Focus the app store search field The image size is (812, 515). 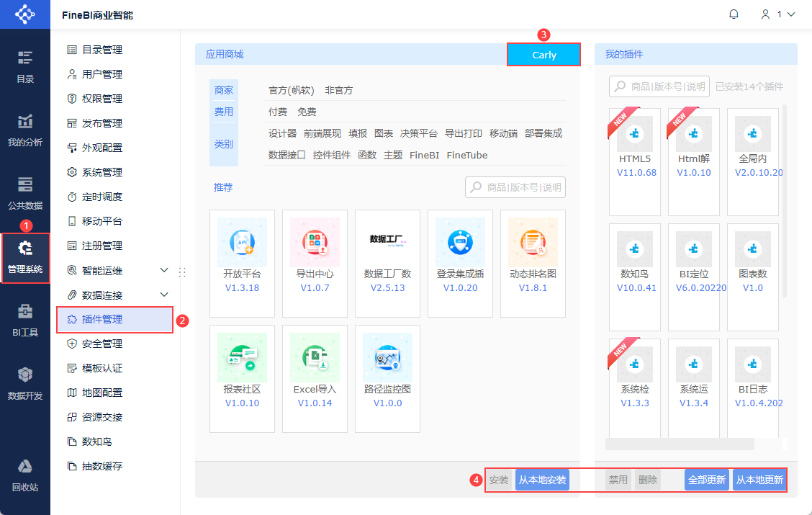(515, 187)
